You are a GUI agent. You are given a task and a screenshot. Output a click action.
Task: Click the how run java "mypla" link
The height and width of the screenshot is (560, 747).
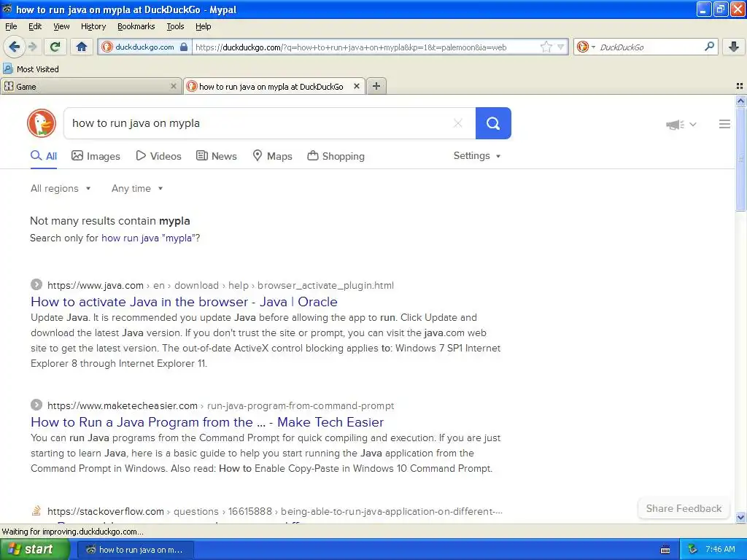(x=149, y=238)
